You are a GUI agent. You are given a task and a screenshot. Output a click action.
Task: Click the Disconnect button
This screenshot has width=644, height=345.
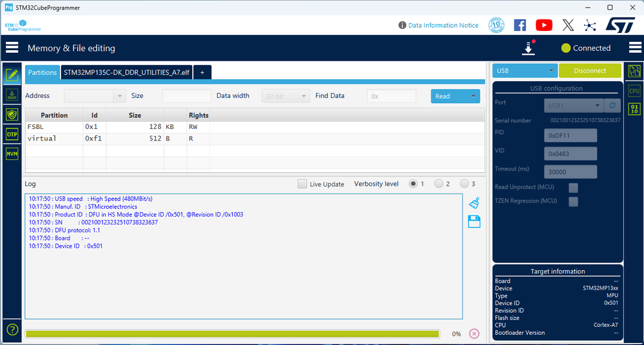coord(590,71)
